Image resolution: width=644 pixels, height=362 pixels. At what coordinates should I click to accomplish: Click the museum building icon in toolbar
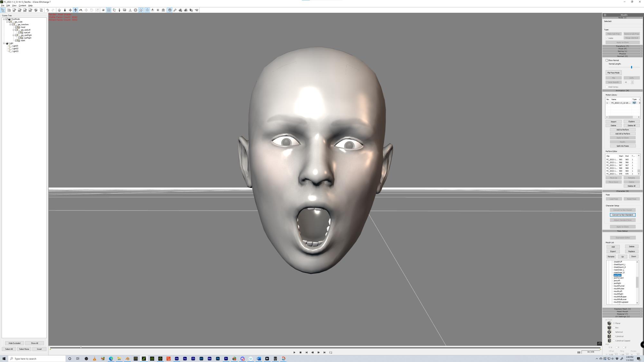click(163, 10)
